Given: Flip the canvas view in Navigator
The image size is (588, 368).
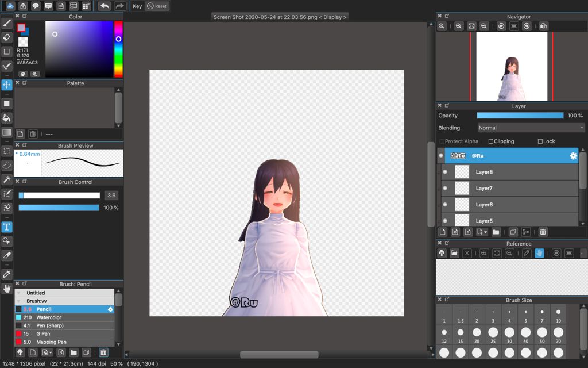Looking at the screenshot, I should pyautogui.click(x=544, y=26).
